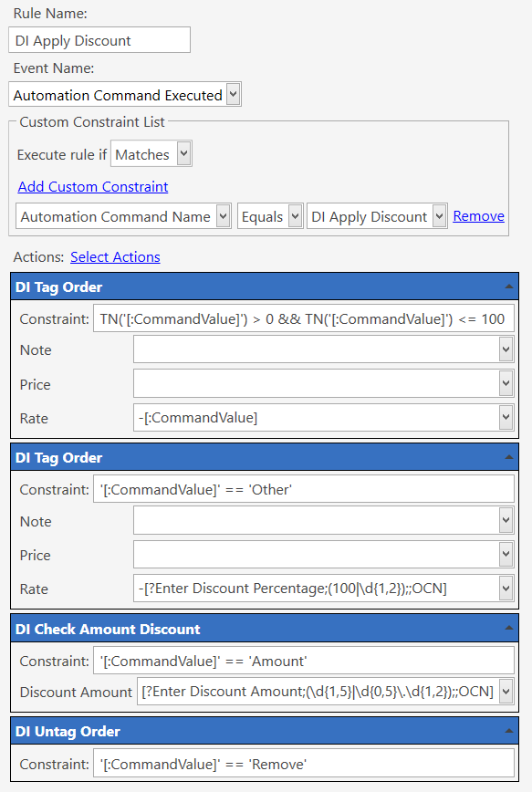Edit the 'Amount' constraint field
Viewport: 532px width, 792px height.
pos(304,661)
